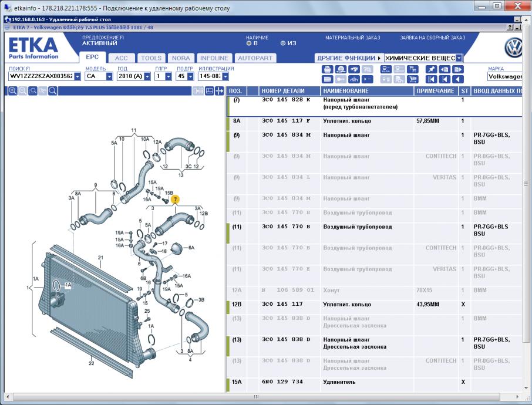This screenshot has height=405, width=532.
Task: Click highlighted callout 7 in illustration
Action: (x=175, y=200)
